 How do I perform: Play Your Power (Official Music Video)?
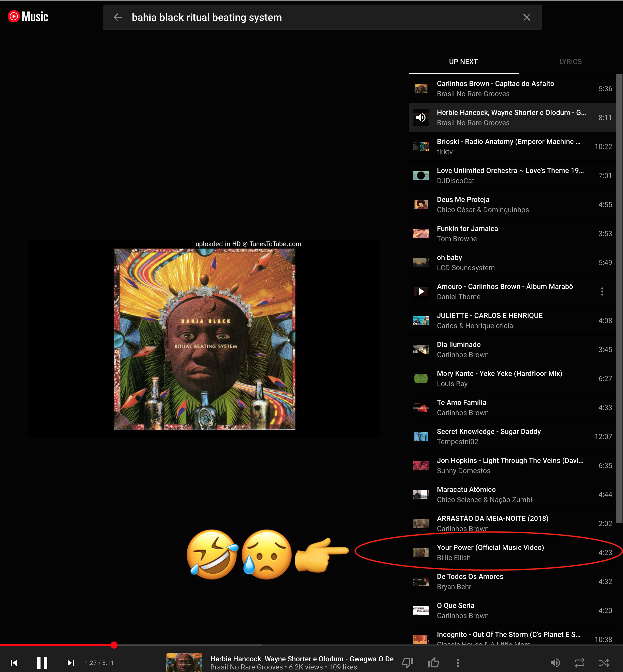click(512, 552)
